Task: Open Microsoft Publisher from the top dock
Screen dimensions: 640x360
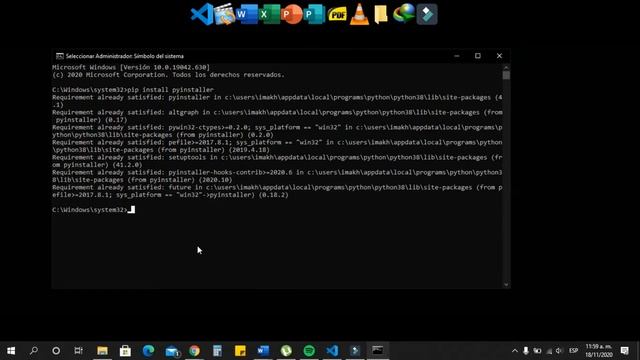Action: (x=314, y=14)
